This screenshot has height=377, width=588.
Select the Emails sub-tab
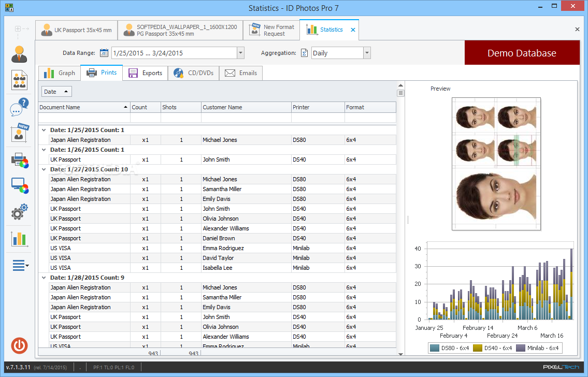click(241, 73)
